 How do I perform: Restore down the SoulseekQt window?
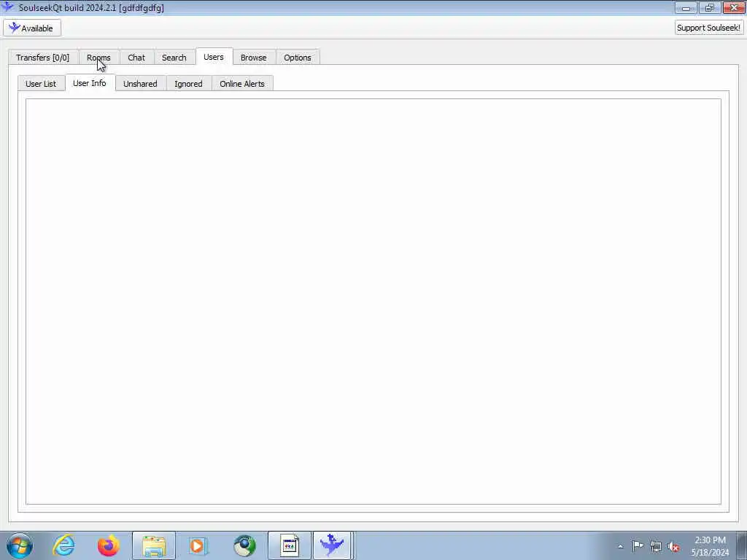[709, 7]
